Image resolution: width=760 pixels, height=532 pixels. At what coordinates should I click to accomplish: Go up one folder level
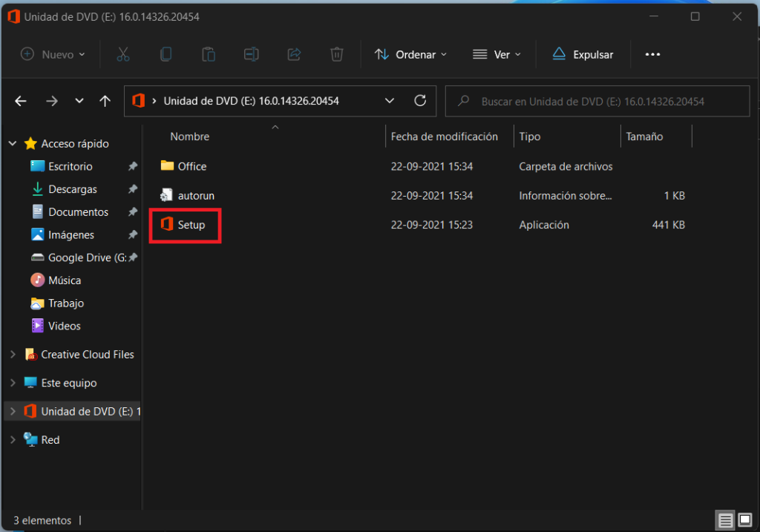105,101
